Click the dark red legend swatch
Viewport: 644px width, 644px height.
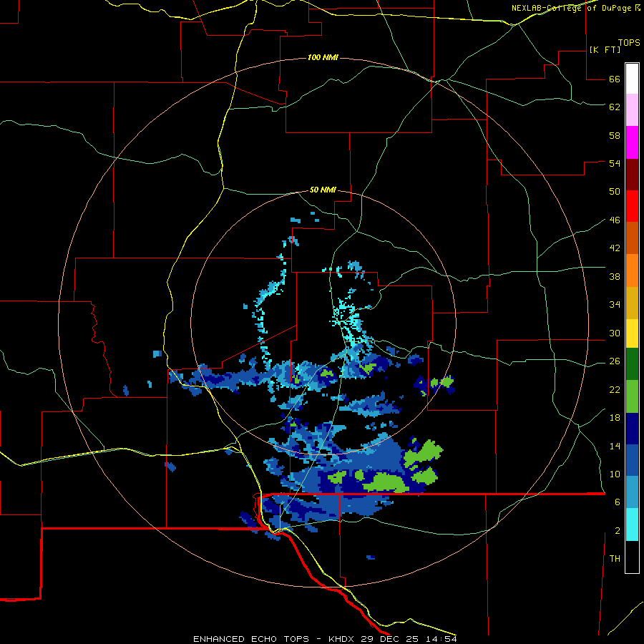pos(632,174)
